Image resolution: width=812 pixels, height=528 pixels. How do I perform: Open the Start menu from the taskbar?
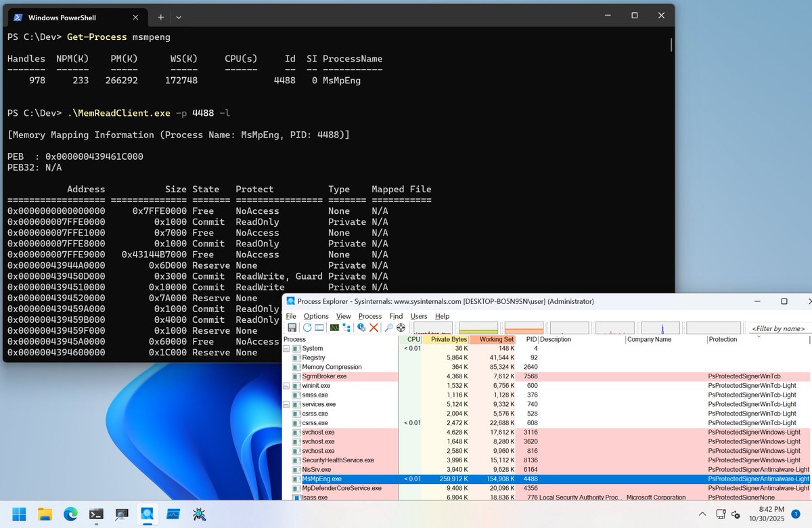[x=18, y=513]
